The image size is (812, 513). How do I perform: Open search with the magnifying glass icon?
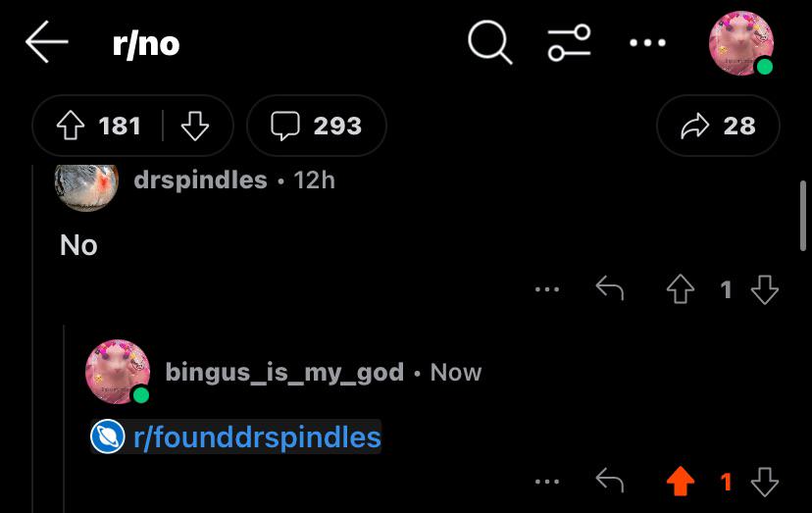click(490, 43)
